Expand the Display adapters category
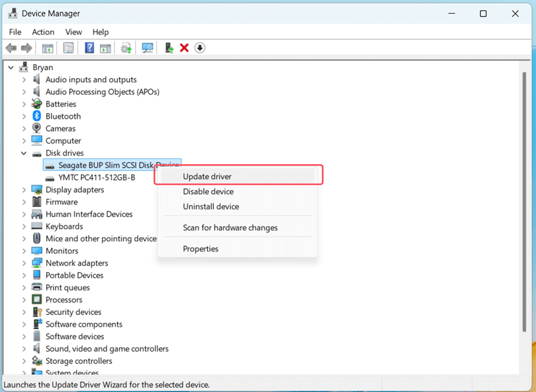536x392 pixels. pos(24,189)
